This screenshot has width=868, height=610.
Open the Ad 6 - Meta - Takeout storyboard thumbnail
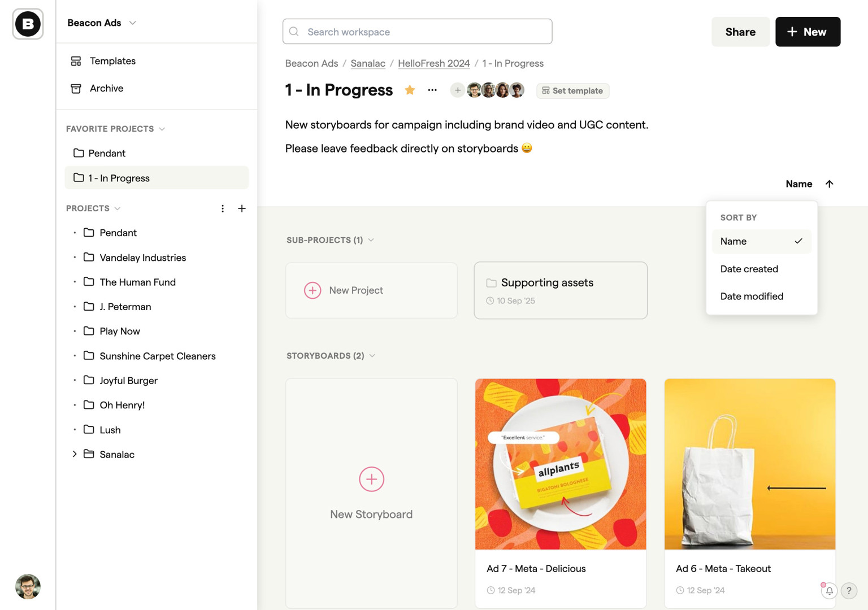tap(749, 463)
